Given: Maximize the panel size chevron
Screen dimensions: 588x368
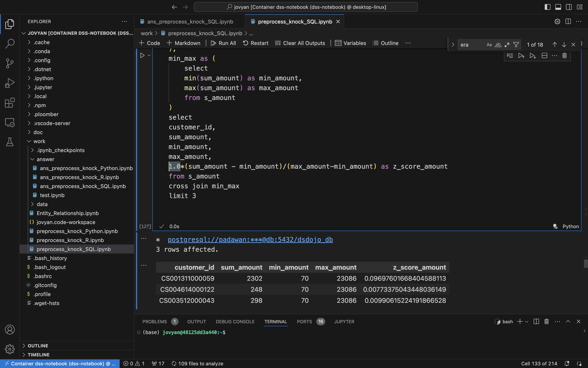Looking at the screenshot, I should pyautogui.click(x=568, y=322).
